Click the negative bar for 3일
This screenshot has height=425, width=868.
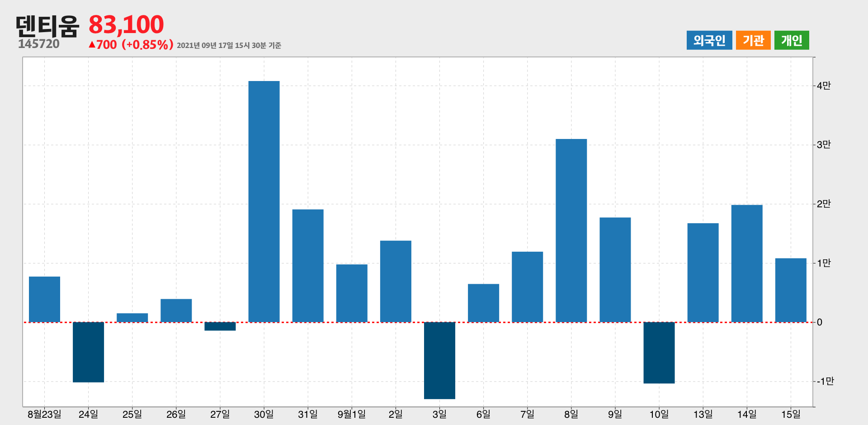(439, 361)
